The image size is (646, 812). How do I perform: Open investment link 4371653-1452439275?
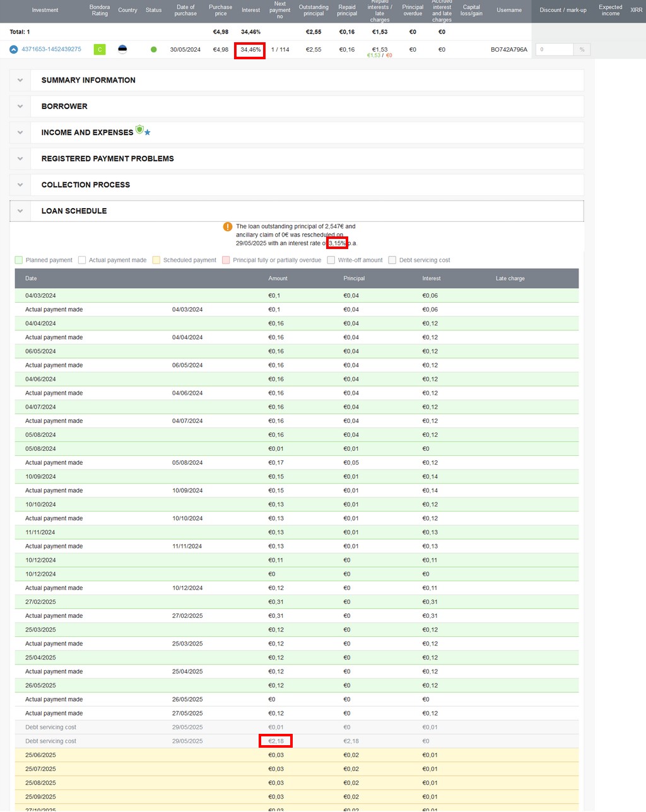pyautogui.click(x=51, y=49)
